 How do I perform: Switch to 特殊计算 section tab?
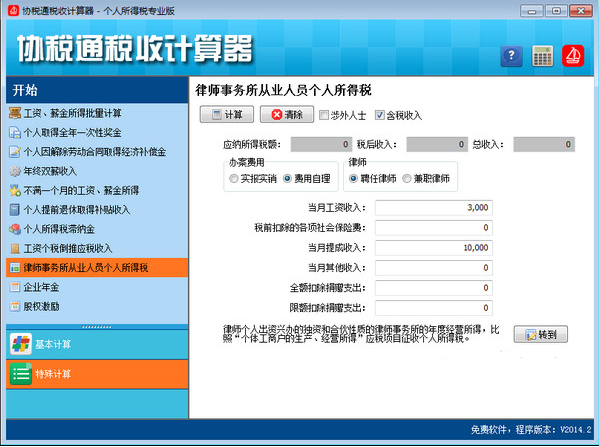[x=97, y=374]
